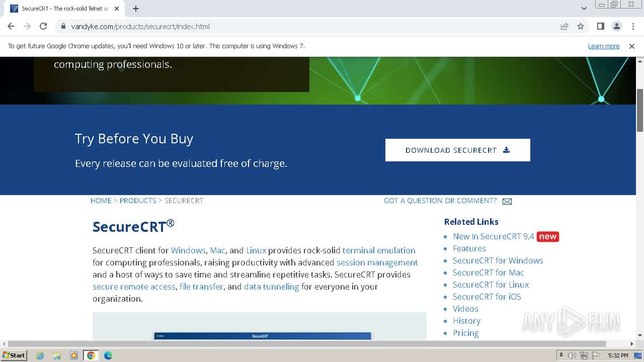Viewport: 644px width, 362px height.
Task: Click the address bar URL
Action: click(140, 26)
